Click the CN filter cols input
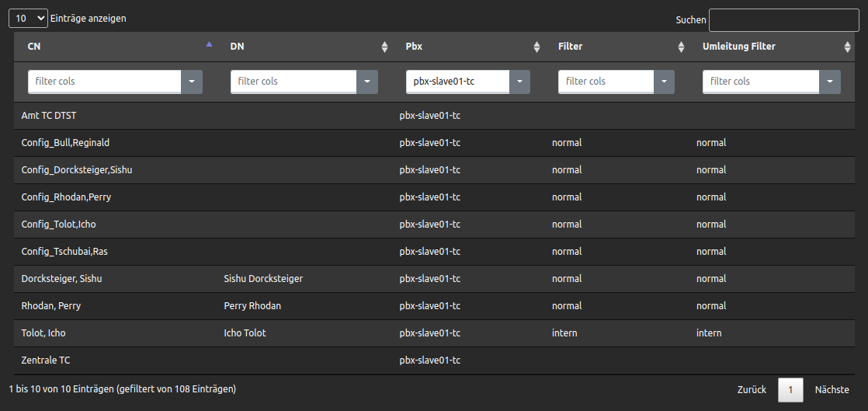 [105, 82]
